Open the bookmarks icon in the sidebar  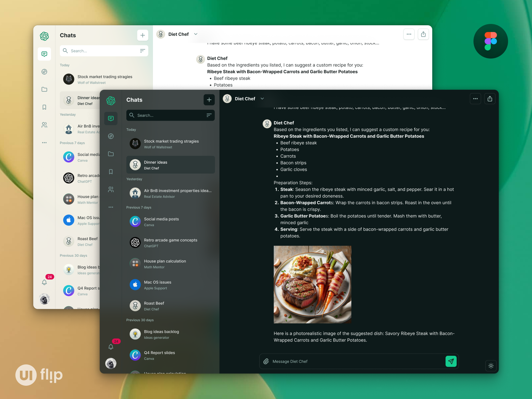pos(111,172)
